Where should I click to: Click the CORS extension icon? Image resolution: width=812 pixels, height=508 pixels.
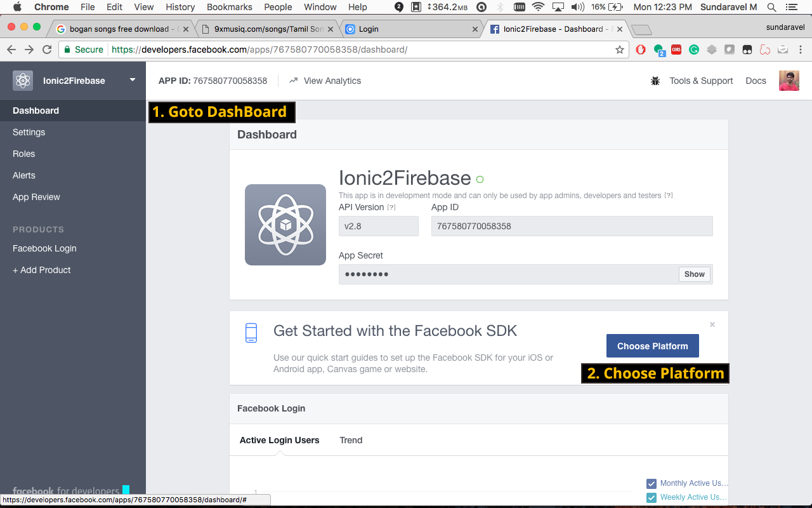676,50
